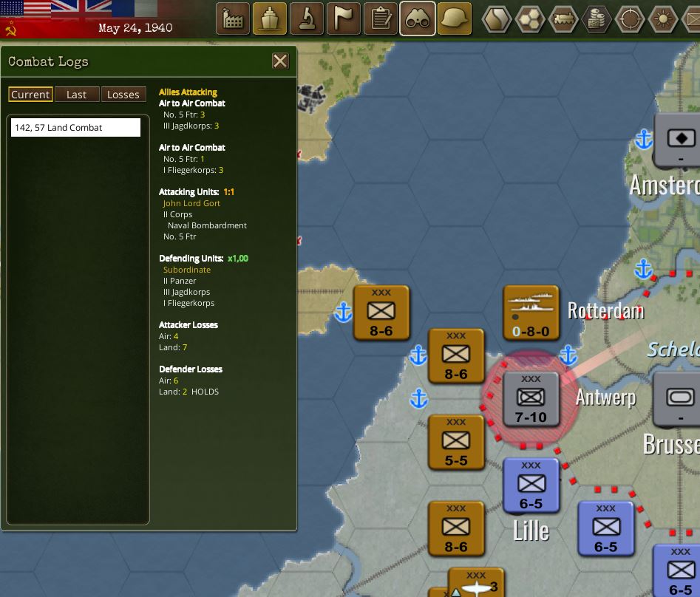The width and height of the screenshot is (700, 597).
Task: Open the Production factory icon
Action: pos(233,18)
